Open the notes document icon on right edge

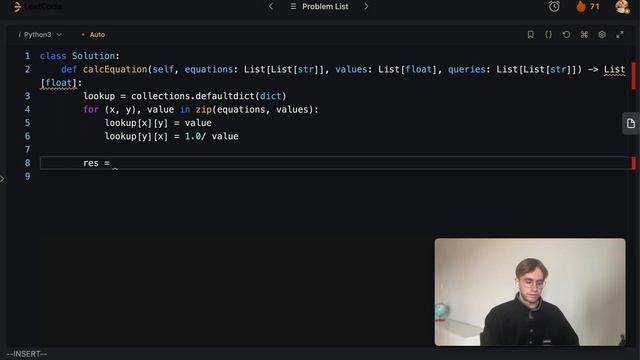click(x=631, y=123)
